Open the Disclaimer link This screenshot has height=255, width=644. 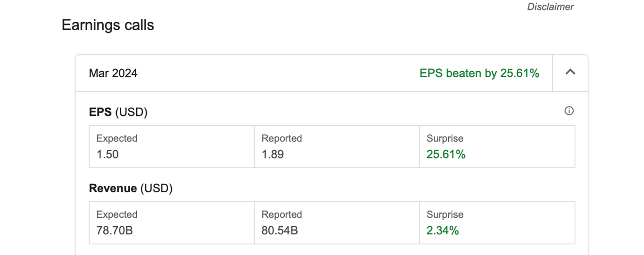tap(550, 7)
